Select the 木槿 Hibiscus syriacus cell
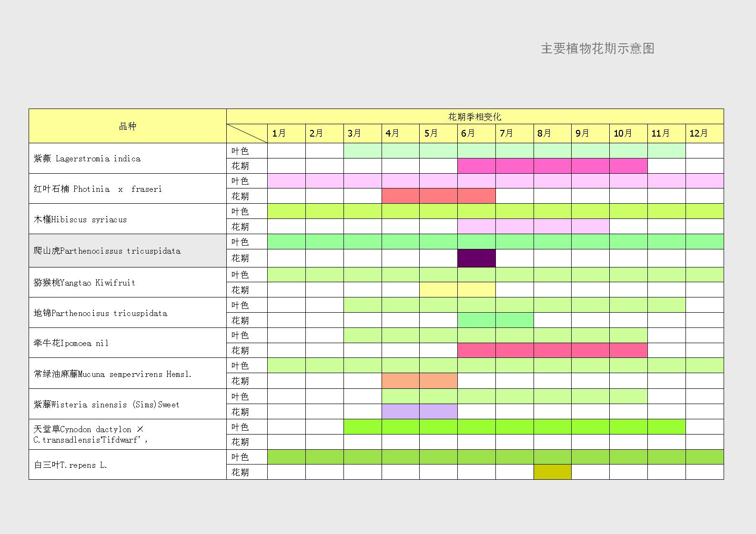 (127, 219)
